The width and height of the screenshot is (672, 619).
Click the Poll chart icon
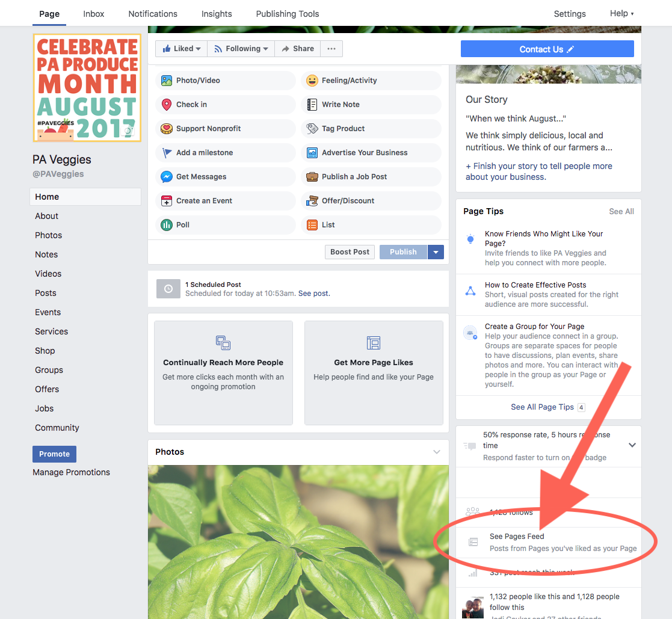tap(166, 224)
